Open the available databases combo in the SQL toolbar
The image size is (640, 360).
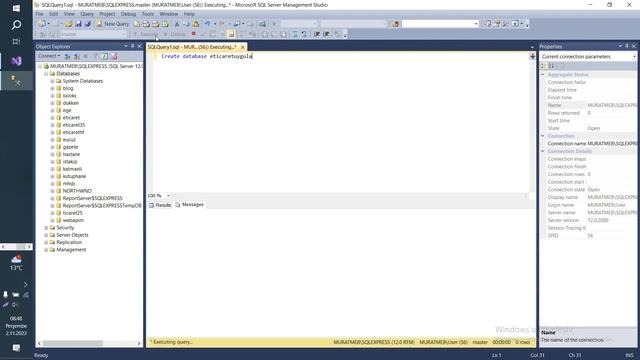click(93, 34)
